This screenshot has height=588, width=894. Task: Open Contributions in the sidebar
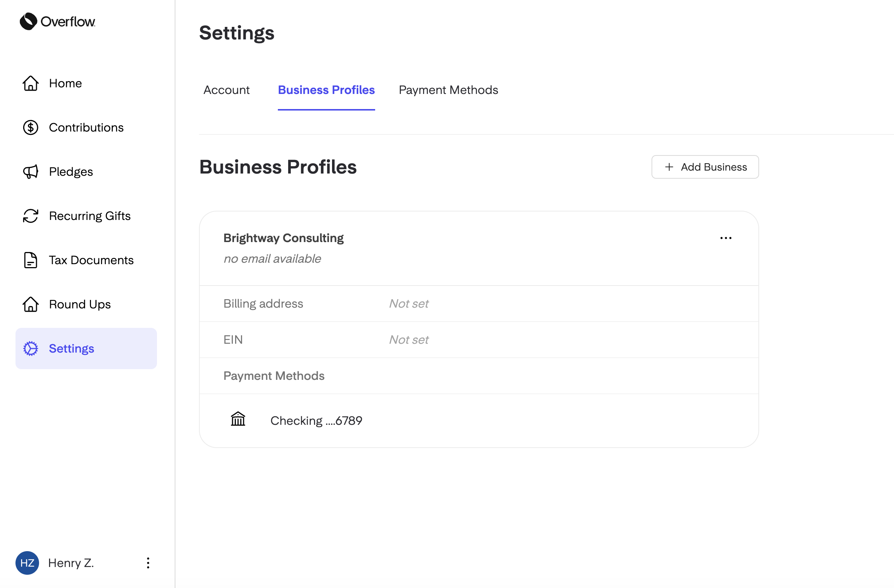click(x=86, y=128)
